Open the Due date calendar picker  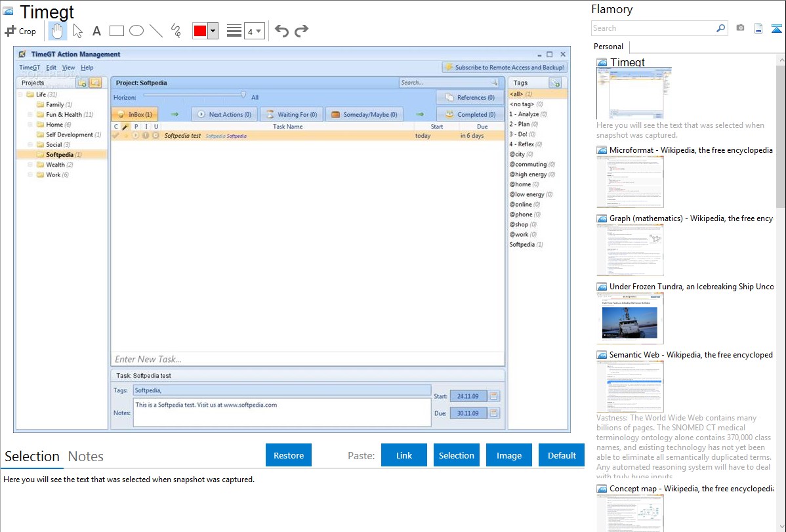tap(494, 413)
